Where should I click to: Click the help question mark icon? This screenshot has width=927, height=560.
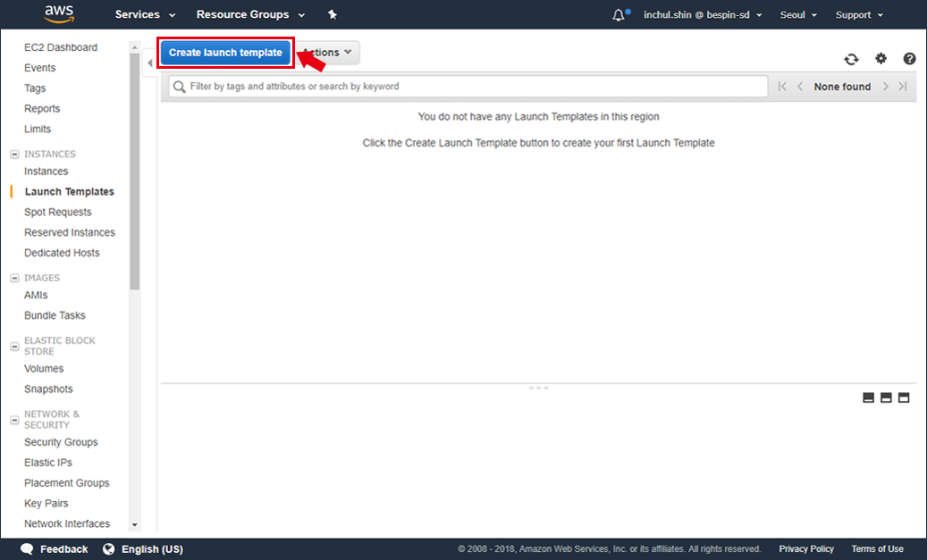909,58
